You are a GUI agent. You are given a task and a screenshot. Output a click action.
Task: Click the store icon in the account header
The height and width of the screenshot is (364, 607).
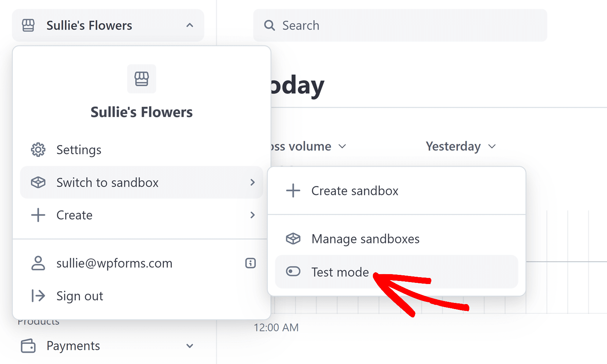(x=28, y=25)
